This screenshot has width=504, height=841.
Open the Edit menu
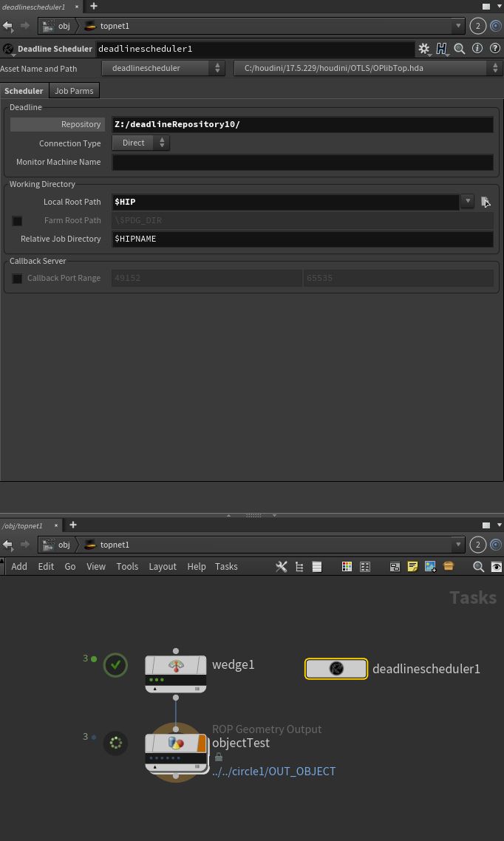coord(46,566)
